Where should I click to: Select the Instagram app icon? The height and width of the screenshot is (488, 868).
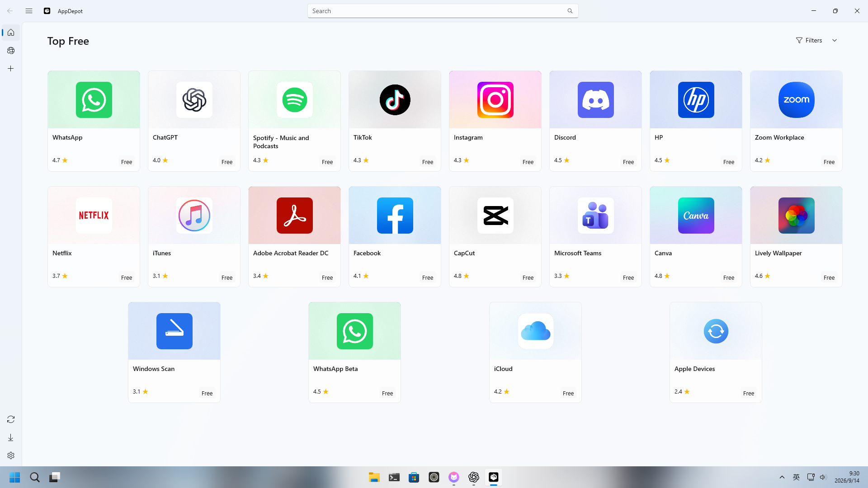(x=495, y=100)
